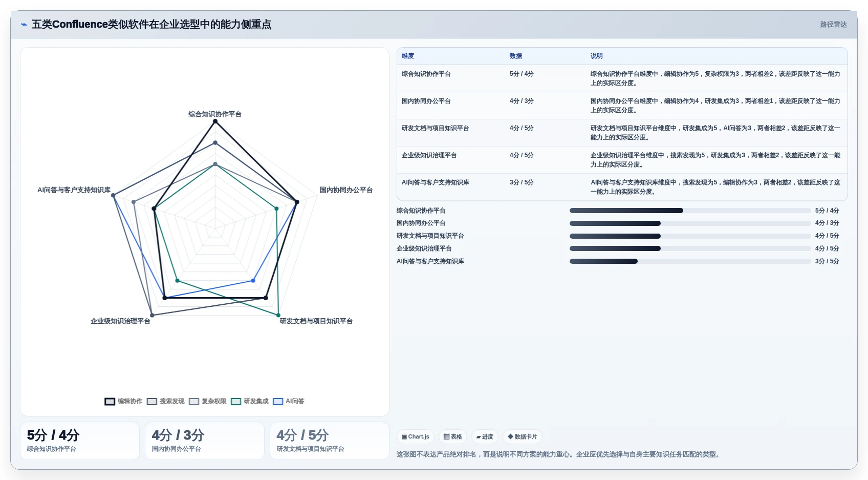The image size is (868, 480).
Task: Toggle the 搜索发现 legend series
Action: coord(165,401)
